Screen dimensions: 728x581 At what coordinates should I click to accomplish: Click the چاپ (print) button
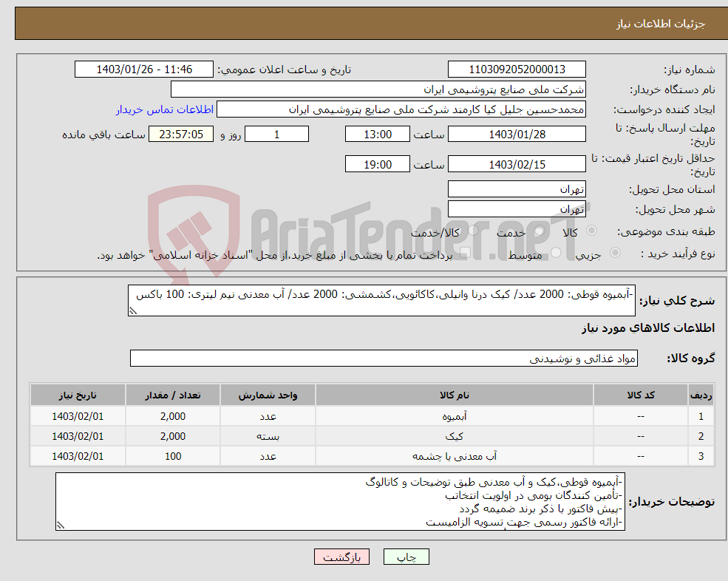point(406,557)
